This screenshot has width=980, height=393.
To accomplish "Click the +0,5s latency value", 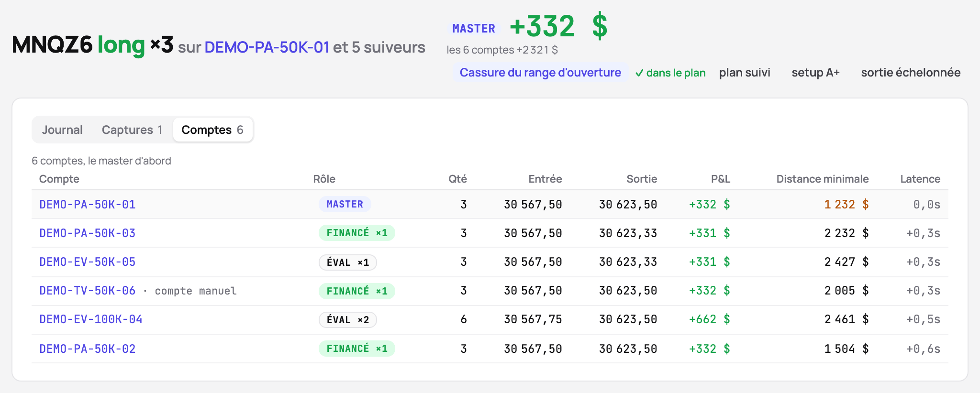I will (x=924, y=319).
